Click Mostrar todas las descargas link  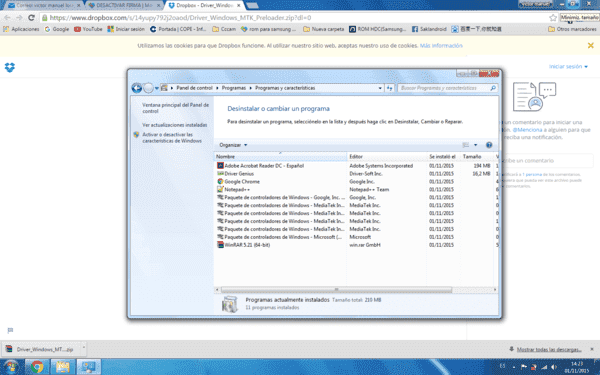[x=549, y=349]
